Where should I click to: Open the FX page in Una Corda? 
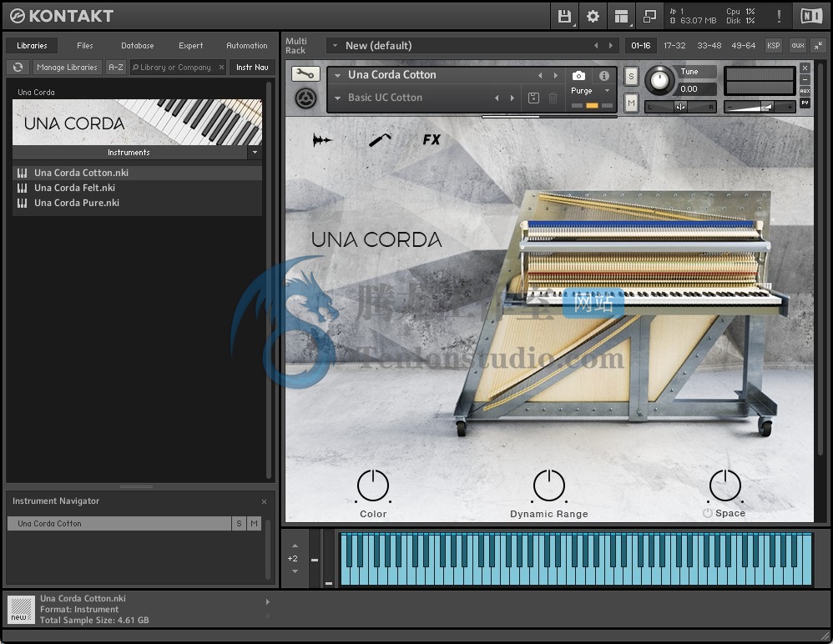432,139
